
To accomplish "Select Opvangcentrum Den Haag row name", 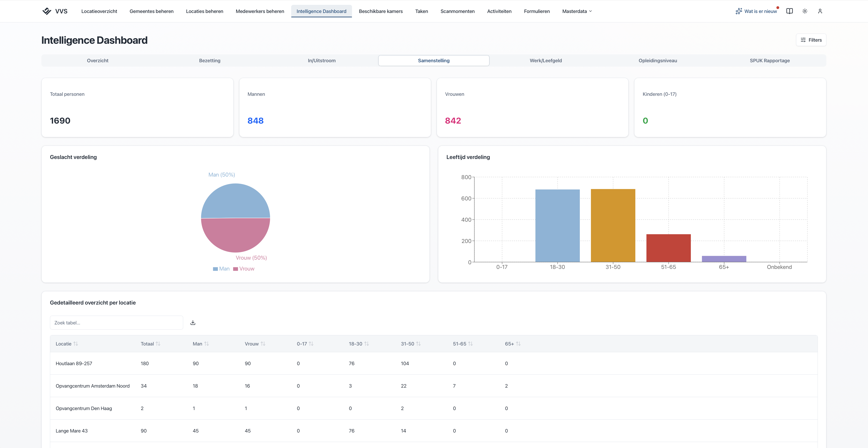I will tap(84, 408).
